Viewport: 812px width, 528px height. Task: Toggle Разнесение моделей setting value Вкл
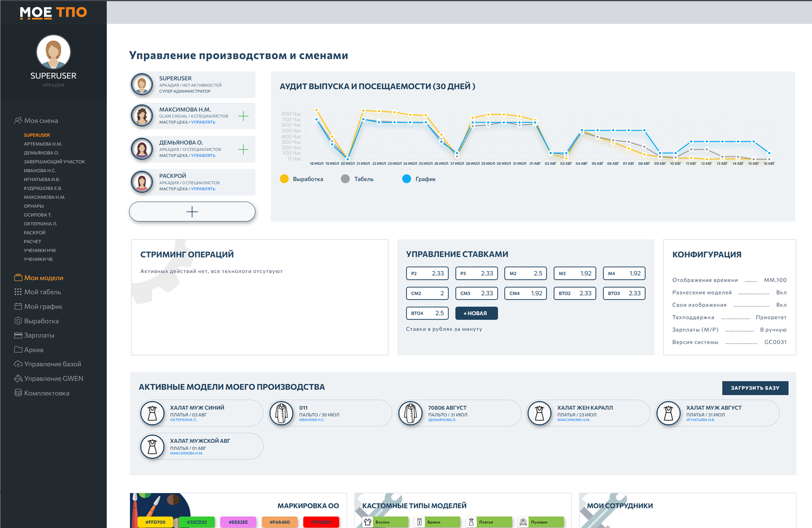(781, 292)
